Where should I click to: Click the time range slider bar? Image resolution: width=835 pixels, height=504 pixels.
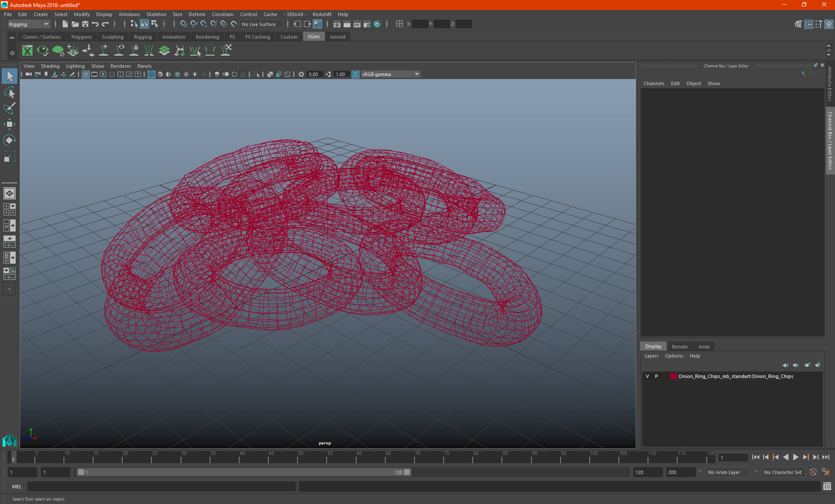(244, 472)
